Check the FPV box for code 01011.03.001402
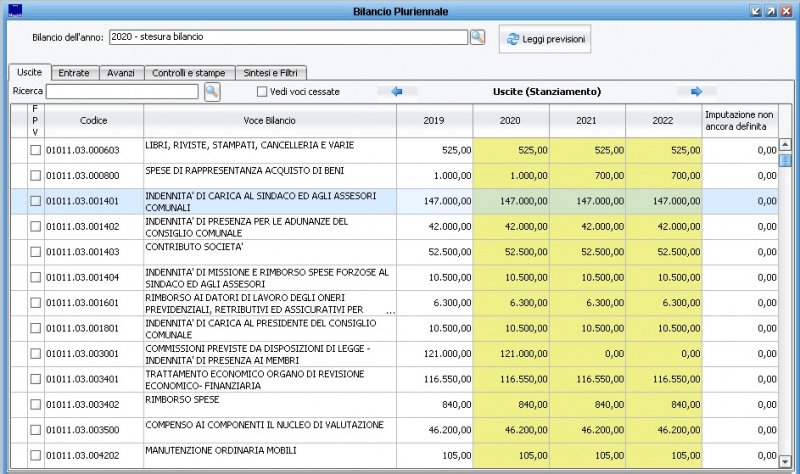The width and height of the screenshot is (800, 474). click(x=35, y=226)
